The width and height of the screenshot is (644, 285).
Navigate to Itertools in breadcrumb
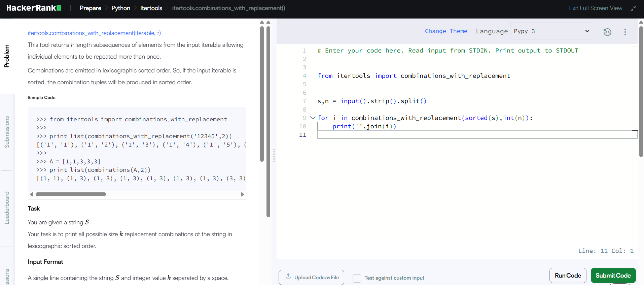point(151,8)
